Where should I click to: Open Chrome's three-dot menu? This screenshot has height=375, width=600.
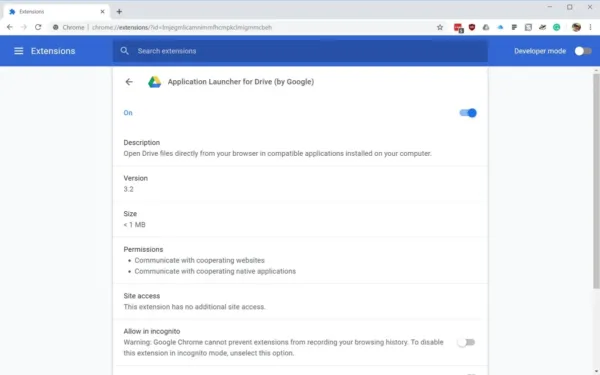pyautogui.click(x=590, y=27)
